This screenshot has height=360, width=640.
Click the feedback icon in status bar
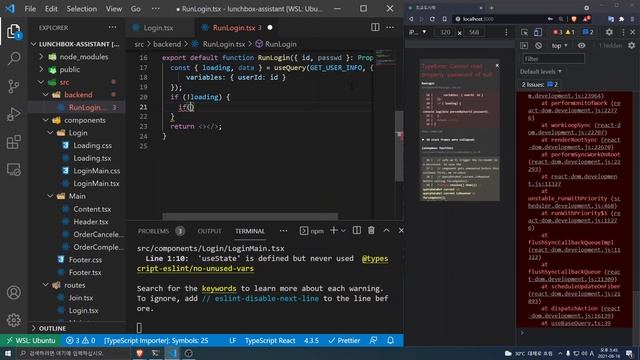tap(373, 340)
